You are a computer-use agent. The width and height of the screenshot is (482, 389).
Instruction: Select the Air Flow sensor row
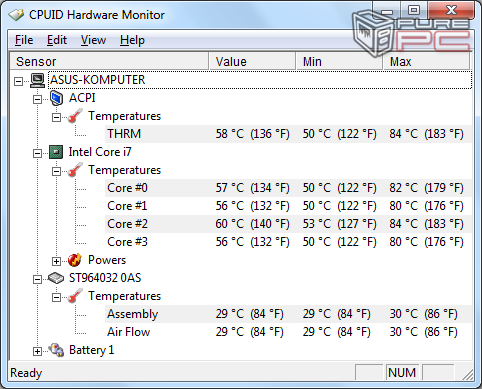coord(288,332)
